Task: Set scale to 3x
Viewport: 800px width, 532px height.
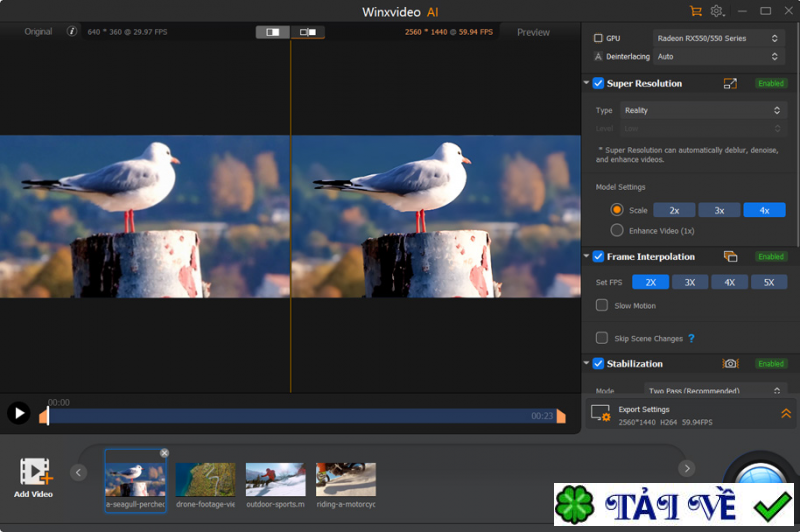Action: pos(719,210)
